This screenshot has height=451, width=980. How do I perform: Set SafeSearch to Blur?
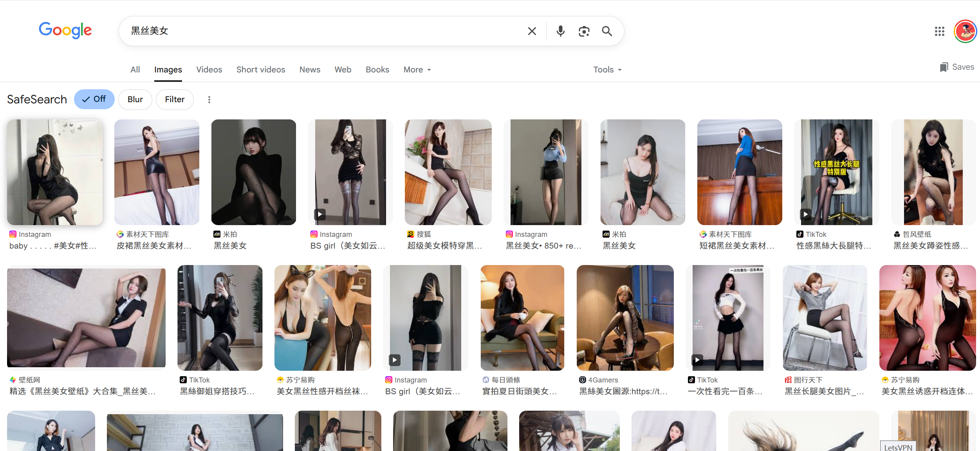(x=135, y=99)
